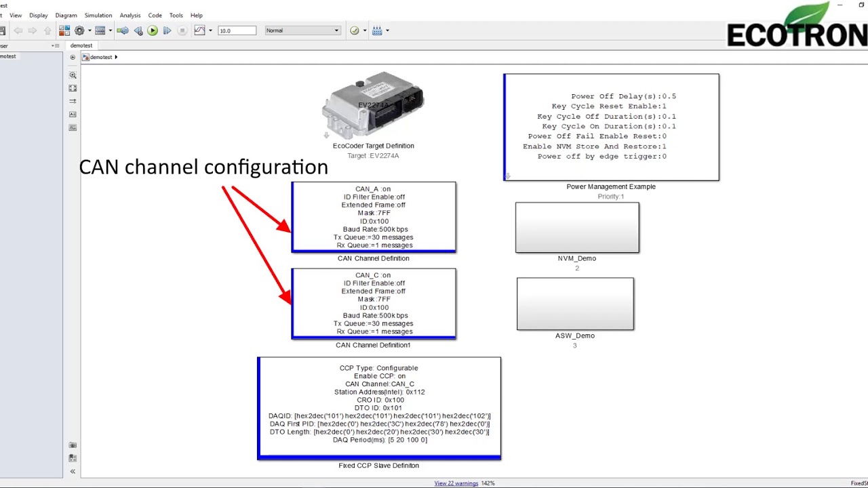
Task: Run the simulation with green play button
Action: [153, 30]
